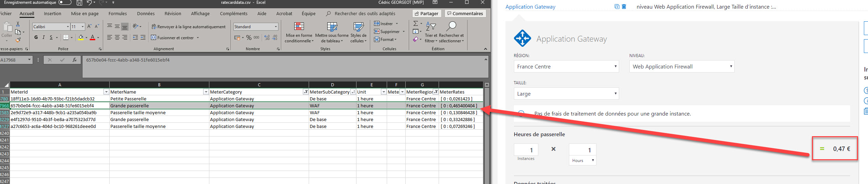Align text to the top of cell
Image resolution: width=868 pixels, height=184 pixels.
(x=110, y=26)
